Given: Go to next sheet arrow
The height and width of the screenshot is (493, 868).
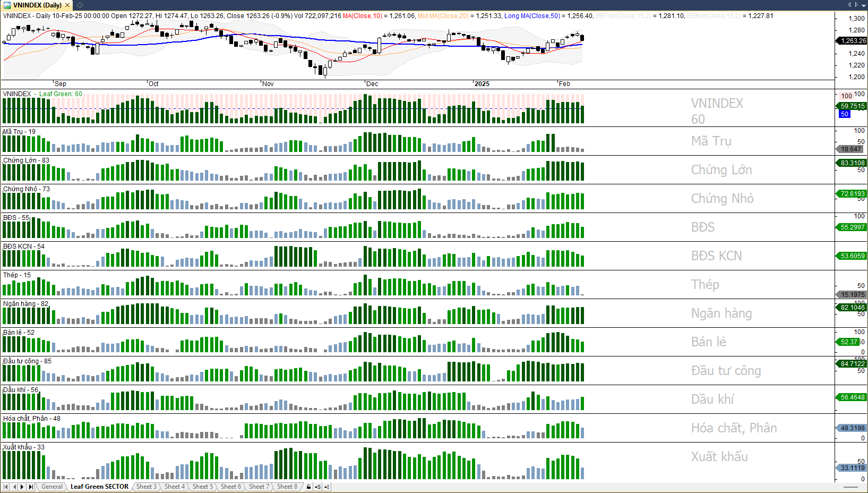Looking at the screenshot, I should coord(22,487).
